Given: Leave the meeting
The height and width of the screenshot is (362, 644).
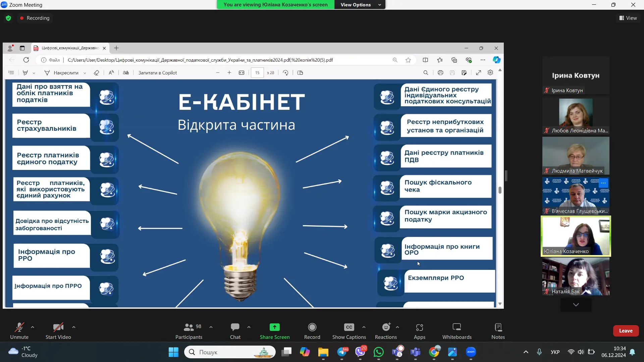Looking at the screenshot, I should click(626, 331).
